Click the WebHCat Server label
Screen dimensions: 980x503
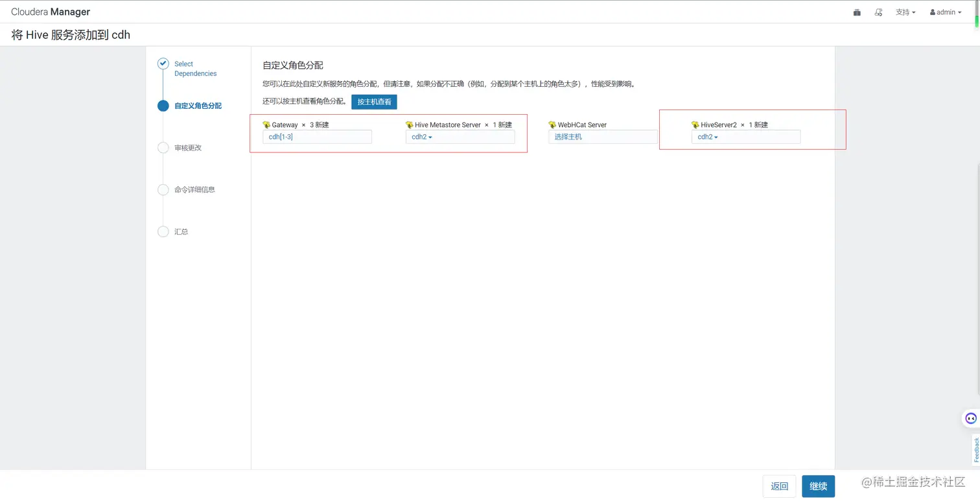[x=582, y=124]
